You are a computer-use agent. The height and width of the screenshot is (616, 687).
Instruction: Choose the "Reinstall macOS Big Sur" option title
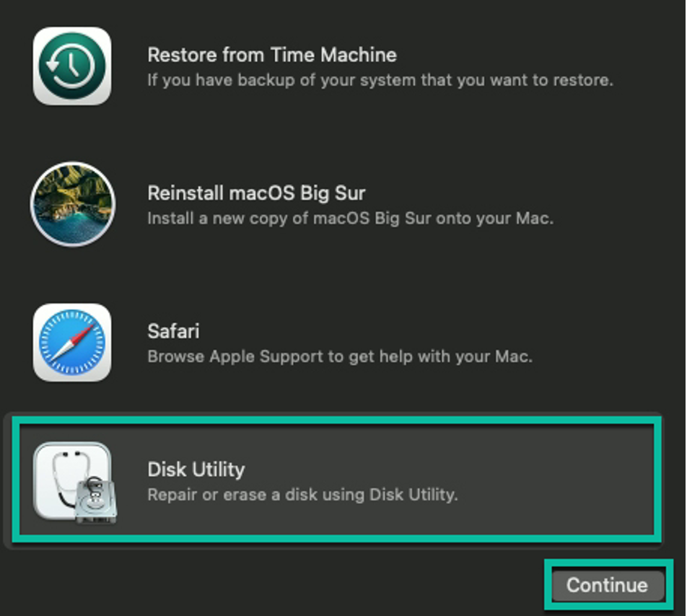(256, 193)
